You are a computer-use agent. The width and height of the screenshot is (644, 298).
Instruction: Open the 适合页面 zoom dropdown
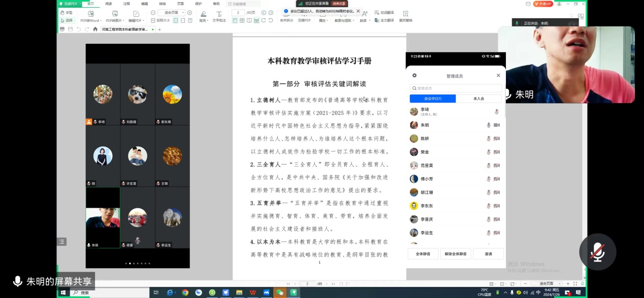pos(171,13)
